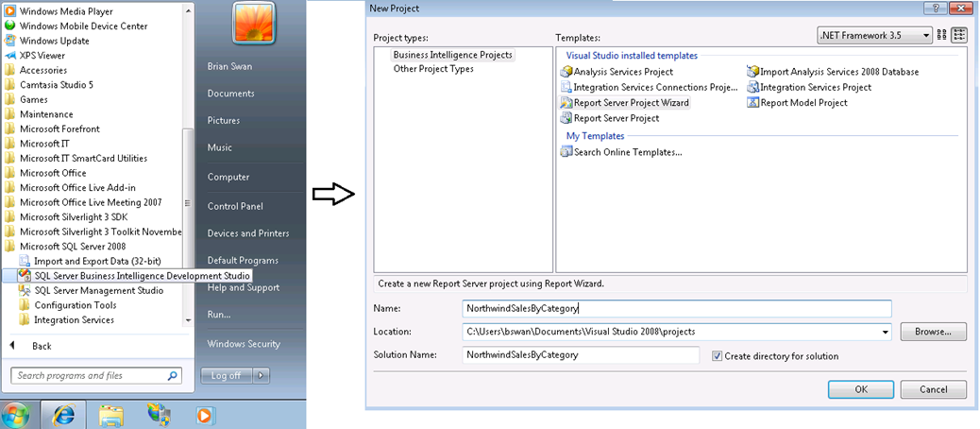Open Devices and Printers
The height and width of the screenshot is (429, 980).
point(248,233)
